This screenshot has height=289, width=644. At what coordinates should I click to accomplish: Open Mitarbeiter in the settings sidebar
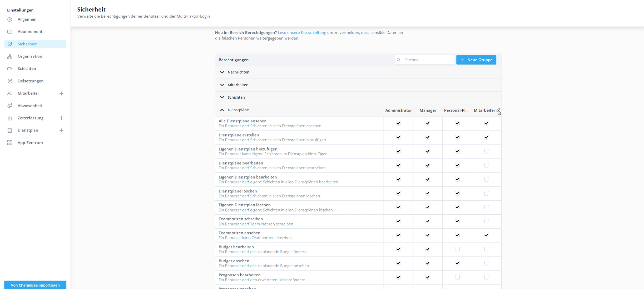coord(28,93)
